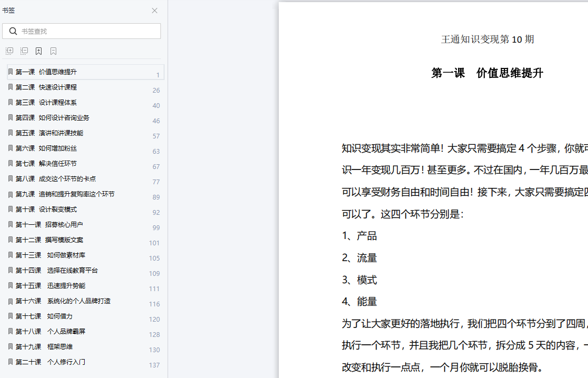
Task: Open bookmark 第十四课 选择在线教育平台
Action: 86,270
